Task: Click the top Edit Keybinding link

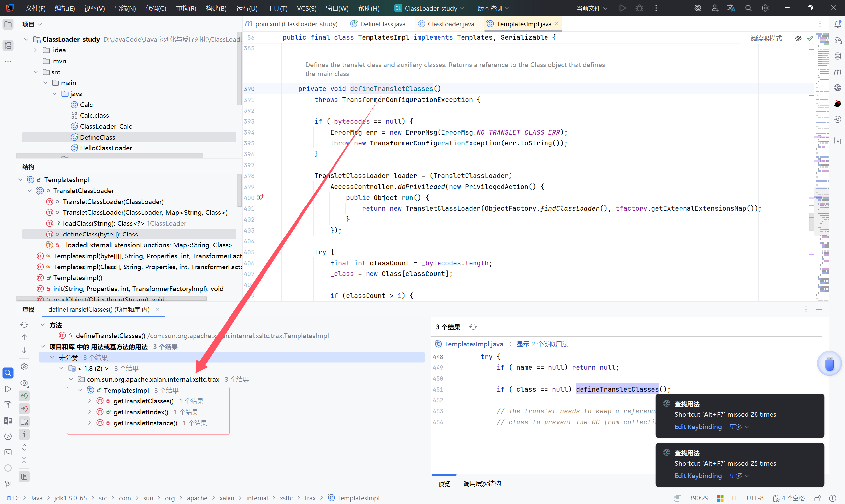Action: point(698,427)
